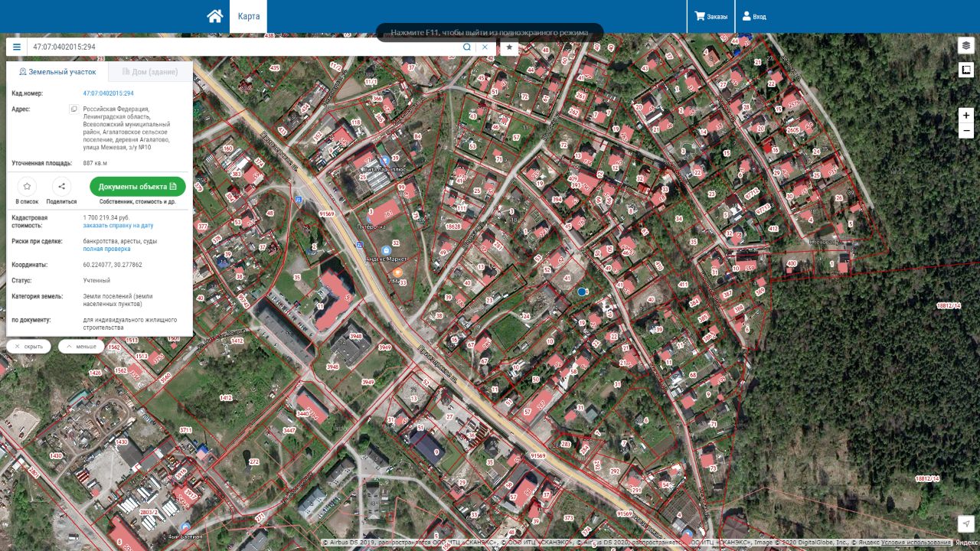Viewport: 980px width, 551px height.
Task: Zoom in on the map
Action: click(x=966, y=116)
